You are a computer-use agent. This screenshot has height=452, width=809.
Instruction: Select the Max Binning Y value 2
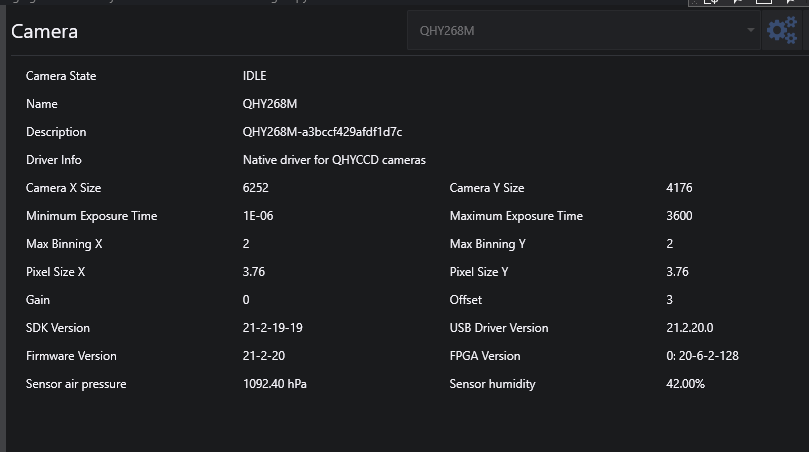[x=670, y=244]
